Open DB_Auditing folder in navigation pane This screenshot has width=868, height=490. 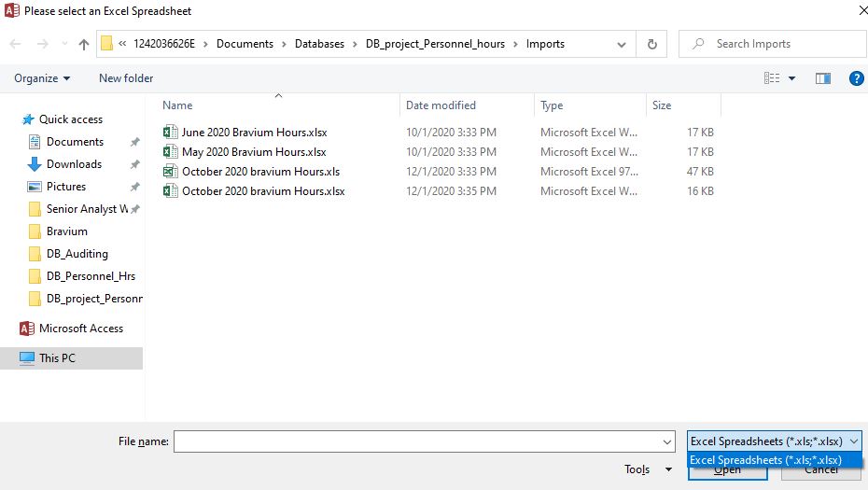pos(77,254)
